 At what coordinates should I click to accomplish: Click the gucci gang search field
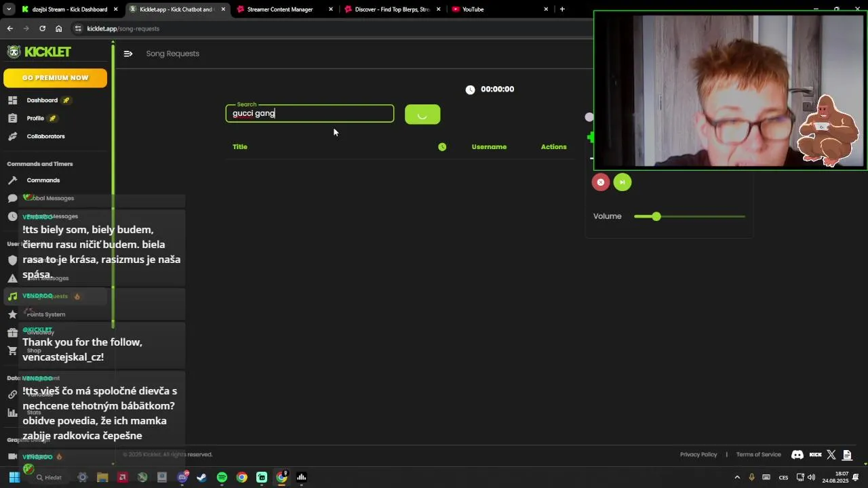pos(310,113)
